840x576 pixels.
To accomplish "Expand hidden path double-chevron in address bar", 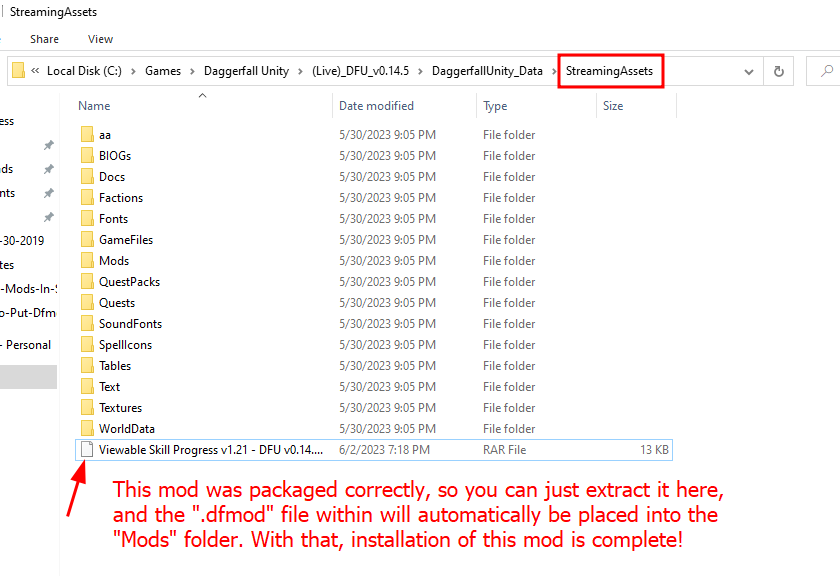I will tap(35, 71).
